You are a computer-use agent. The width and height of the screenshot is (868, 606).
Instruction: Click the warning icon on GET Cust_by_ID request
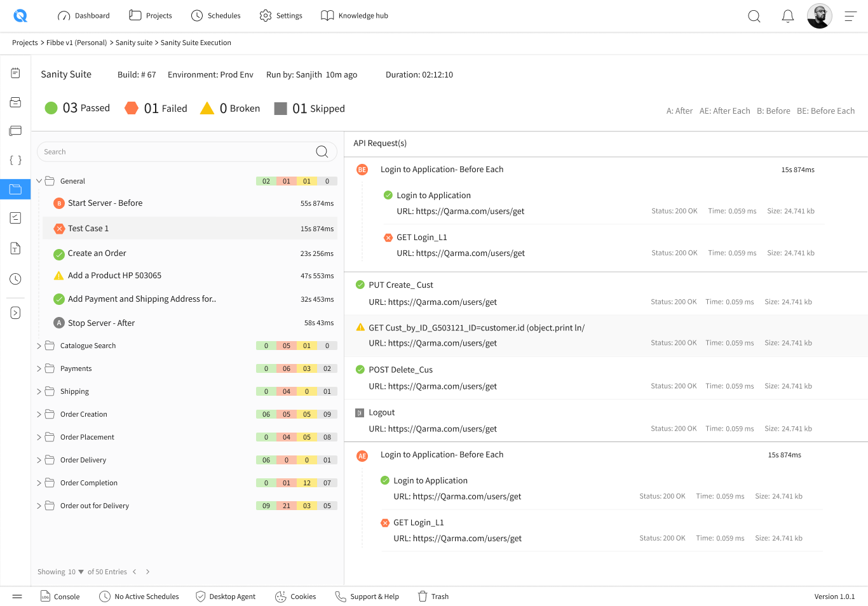pos(360,328)
